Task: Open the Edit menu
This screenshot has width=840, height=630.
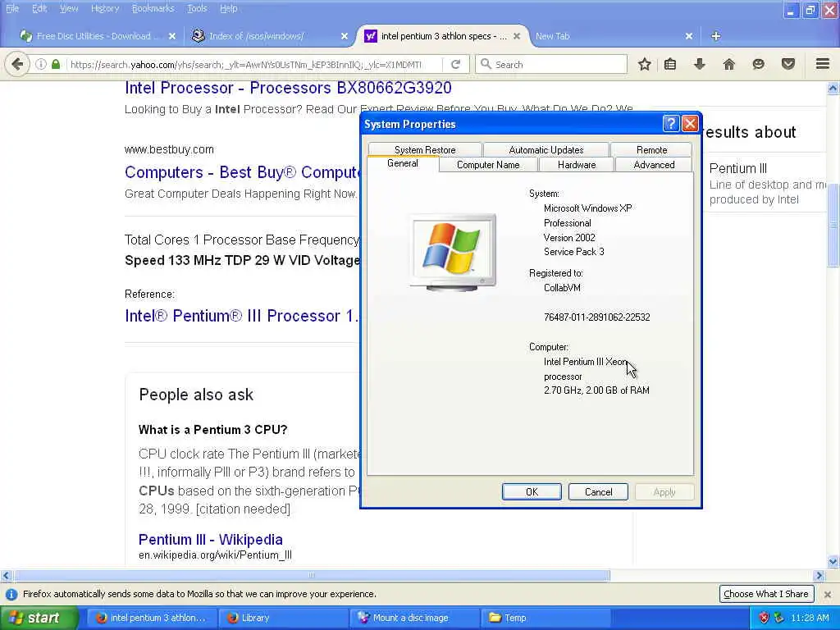Action: [39, 8]
